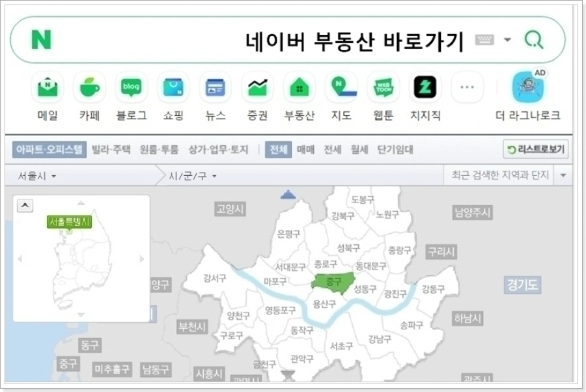Screen dimensions: 586x392
Task: Pan mini map up with the up arrow
Action: tap(81, 203)
